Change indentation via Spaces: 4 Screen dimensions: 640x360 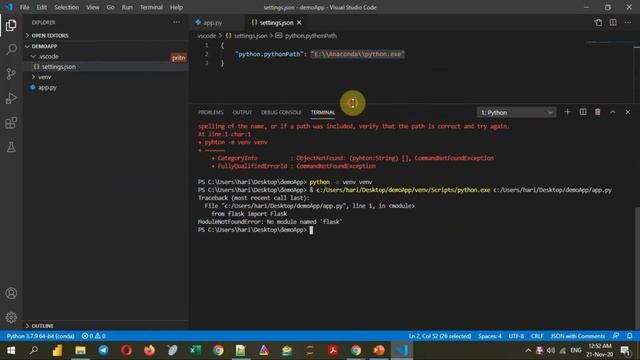click(489, 336)
